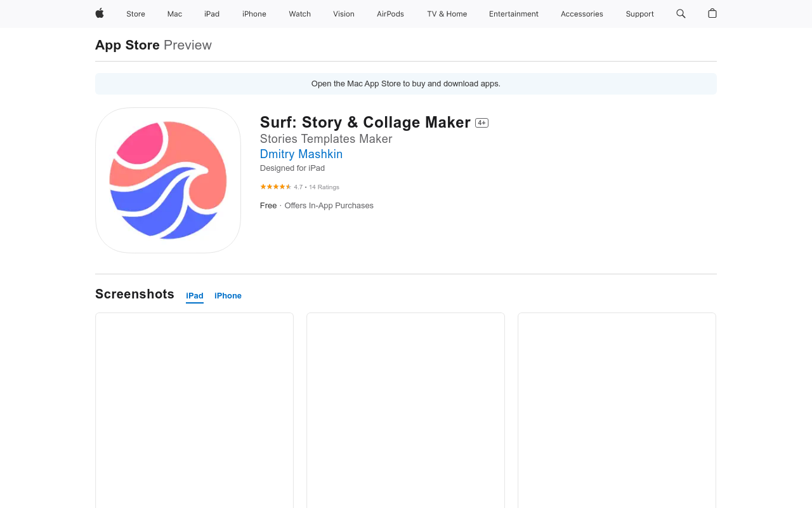Open developer Dmitry Mashkin link
This screenshot has width=812, height=508.
[301, 154]
